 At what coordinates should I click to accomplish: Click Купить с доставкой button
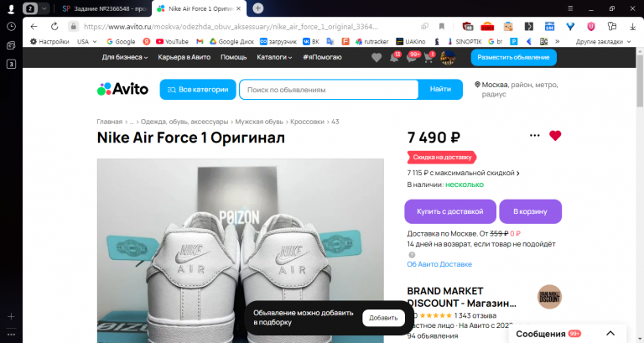[x=450, y=211]
